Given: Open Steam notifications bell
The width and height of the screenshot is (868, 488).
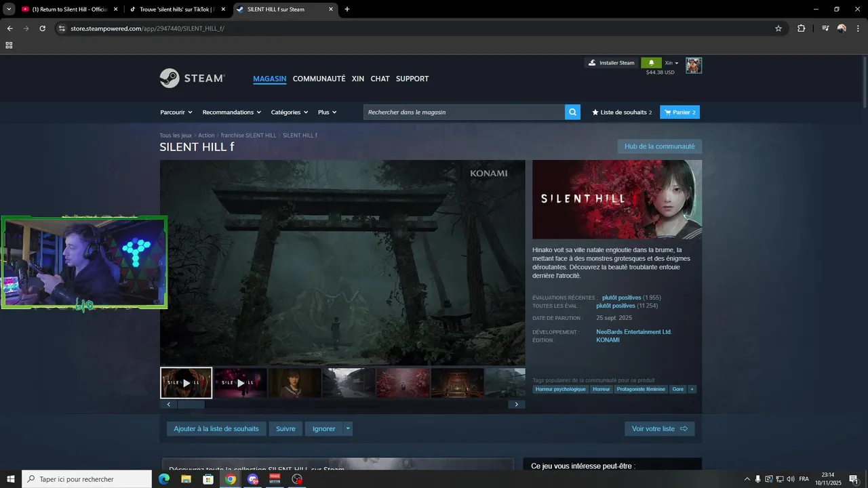Looking at the screenshot, I should pos(651,63).
